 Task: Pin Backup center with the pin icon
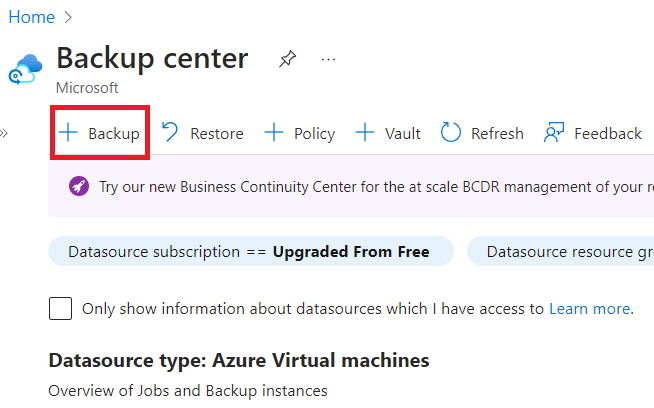(x=287, y=59)
